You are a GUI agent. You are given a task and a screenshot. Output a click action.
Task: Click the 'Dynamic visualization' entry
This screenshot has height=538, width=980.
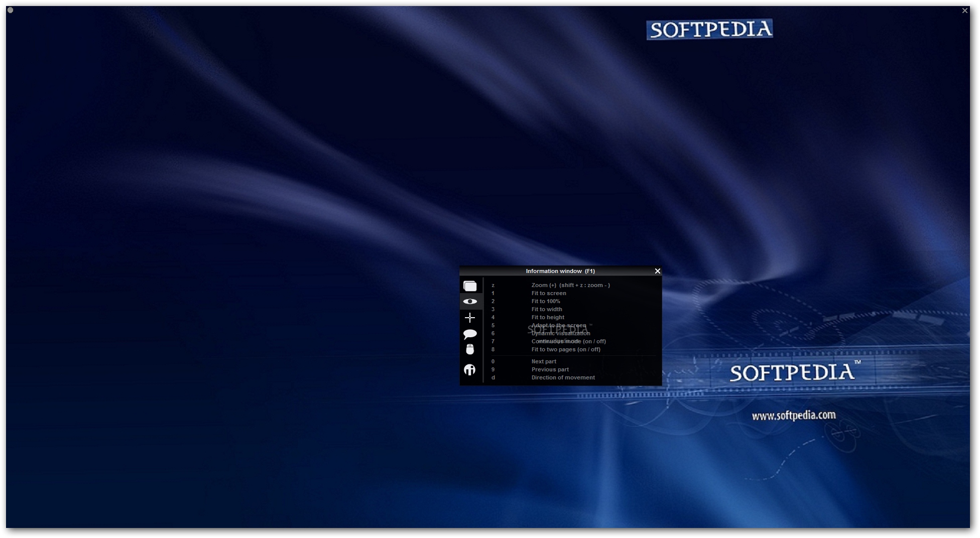pos(561,333)
